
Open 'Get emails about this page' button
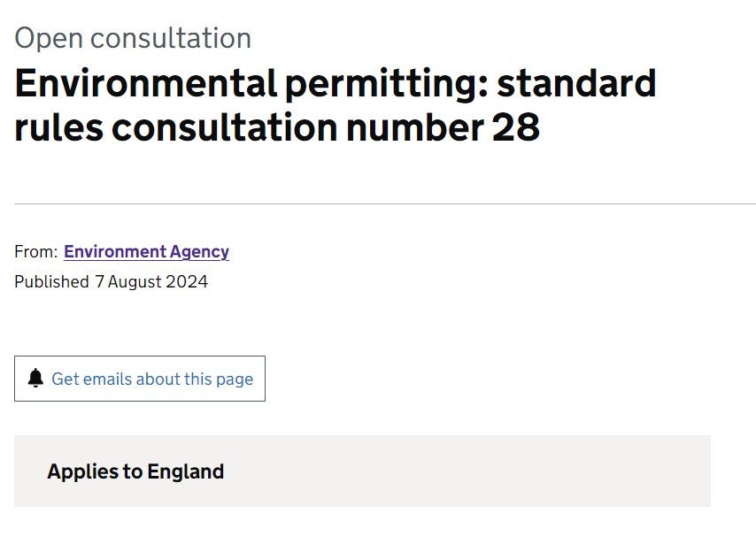[x=140, y=379]
